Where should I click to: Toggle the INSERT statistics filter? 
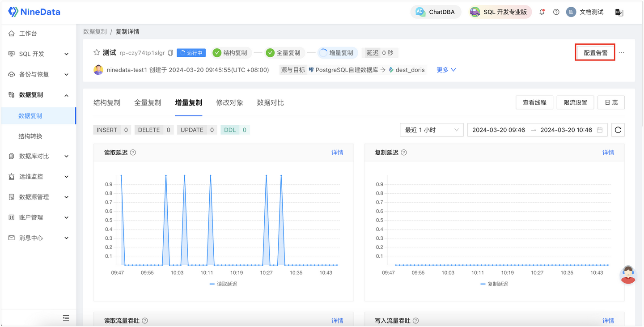[x=112, y=130]
